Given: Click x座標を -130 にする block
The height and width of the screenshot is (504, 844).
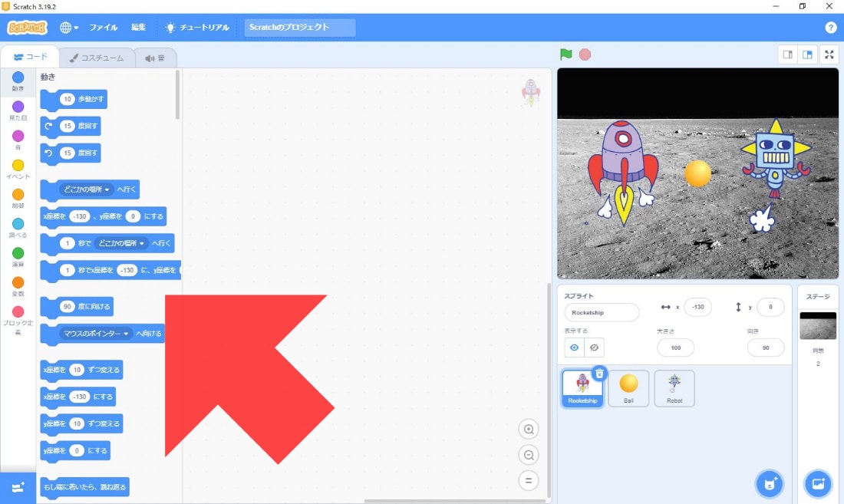Looking at the screenshot, I should (78, 397).
